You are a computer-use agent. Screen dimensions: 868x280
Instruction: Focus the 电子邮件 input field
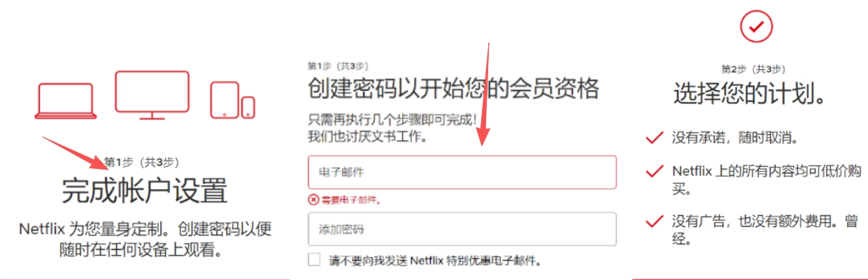462,172
